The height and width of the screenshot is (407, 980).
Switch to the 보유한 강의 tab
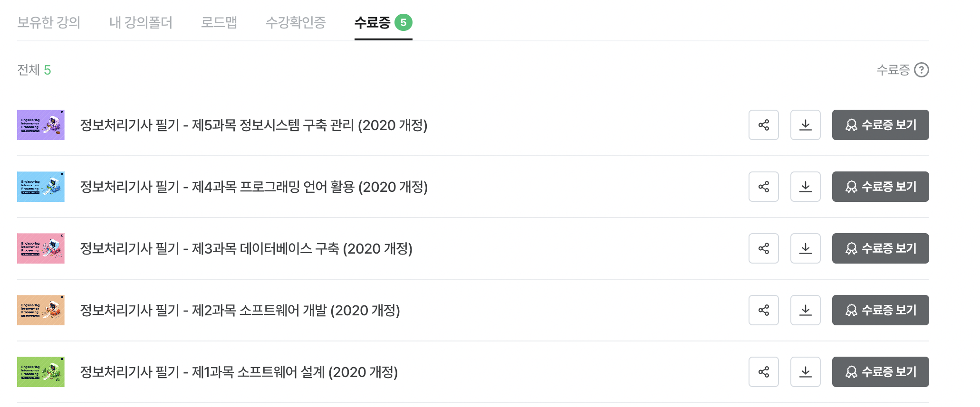coord(48,22)
